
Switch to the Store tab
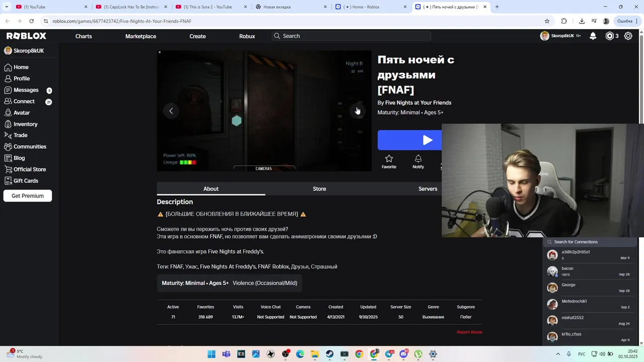pos(319,189)
